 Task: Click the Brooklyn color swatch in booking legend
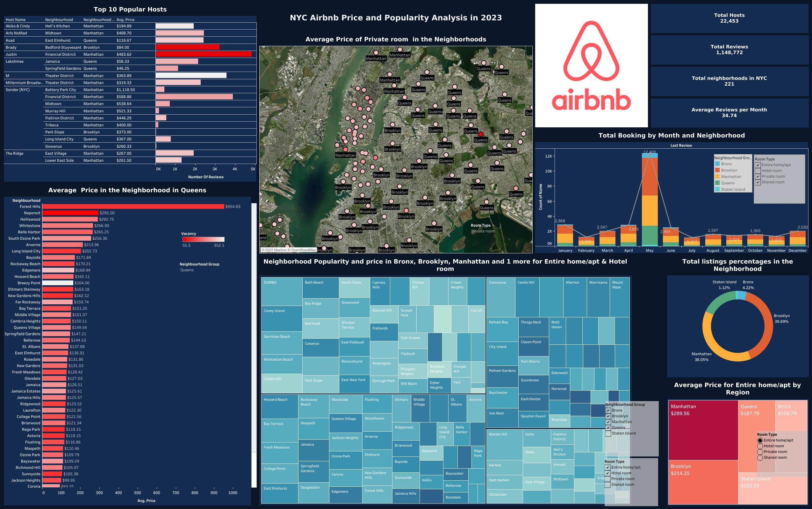[x=717, y=170]
